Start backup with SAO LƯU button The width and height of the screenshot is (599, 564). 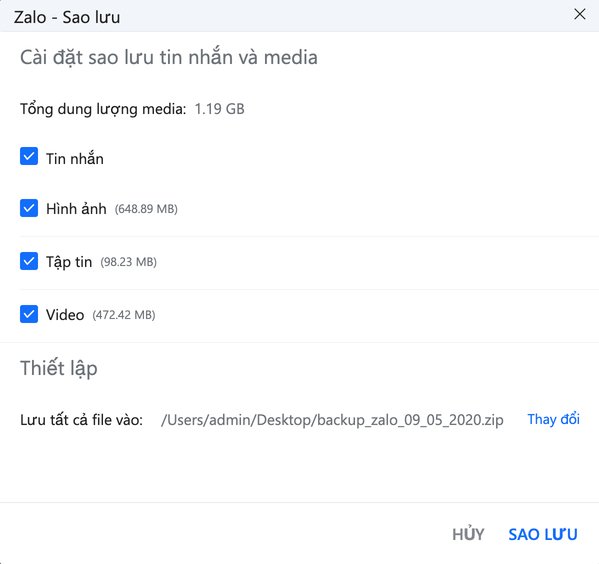point(543,534)
